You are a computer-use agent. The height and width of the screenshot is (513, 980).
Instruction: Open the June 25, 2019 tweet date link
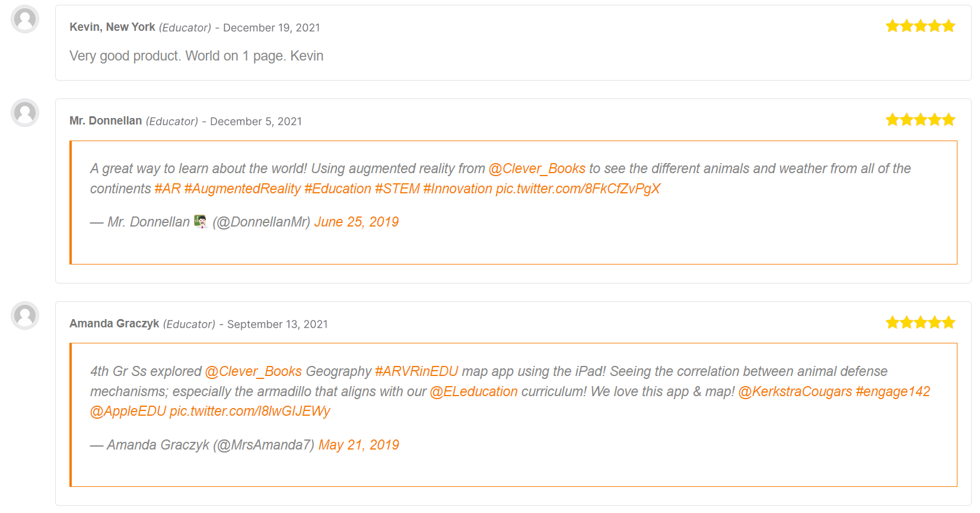coord(356,222)
